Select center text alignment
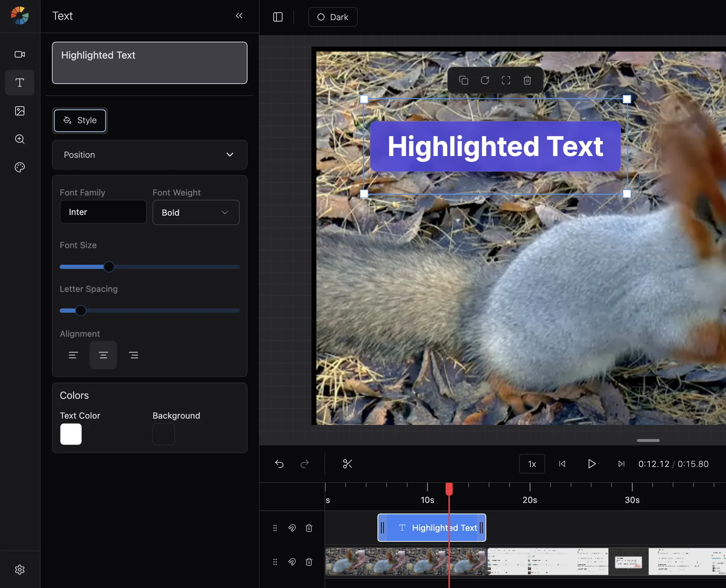 (103, 355)
